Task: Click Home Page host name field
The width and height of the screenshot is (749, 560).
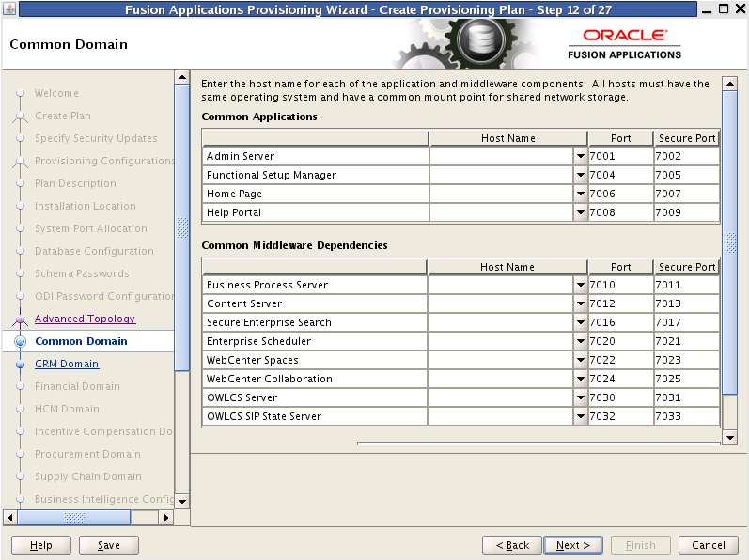Action: (502, 194)
